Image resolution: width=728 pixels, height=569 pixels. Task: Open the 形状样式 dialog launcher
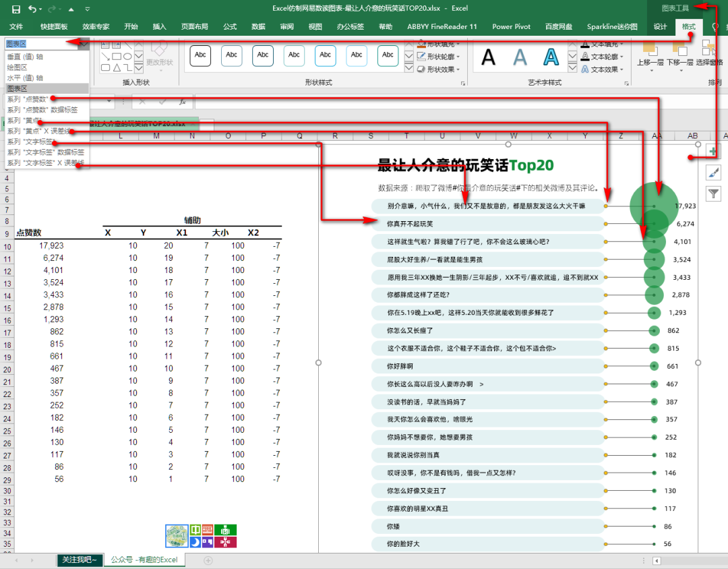point(462,83)
